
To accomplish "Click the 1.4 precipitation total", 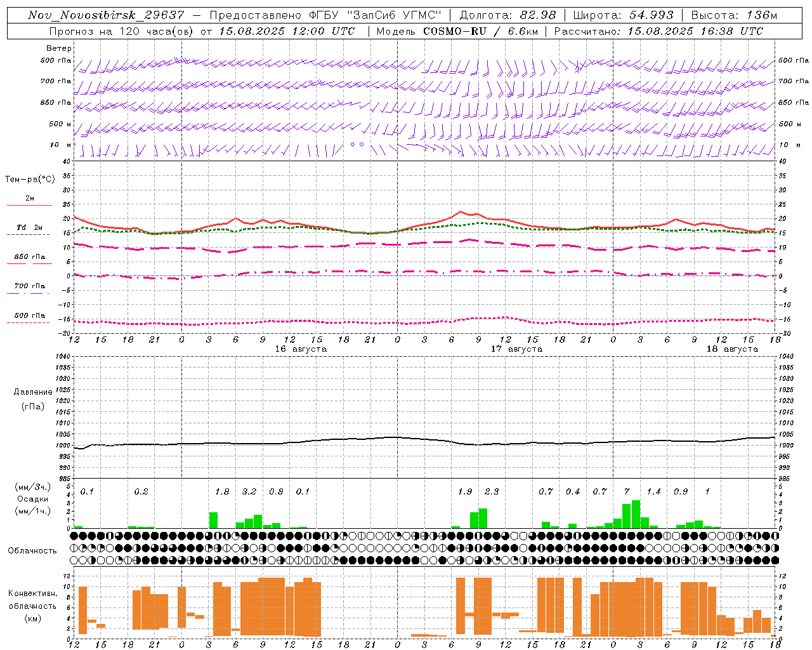I will pyautogui.click(x=653, y=492).
